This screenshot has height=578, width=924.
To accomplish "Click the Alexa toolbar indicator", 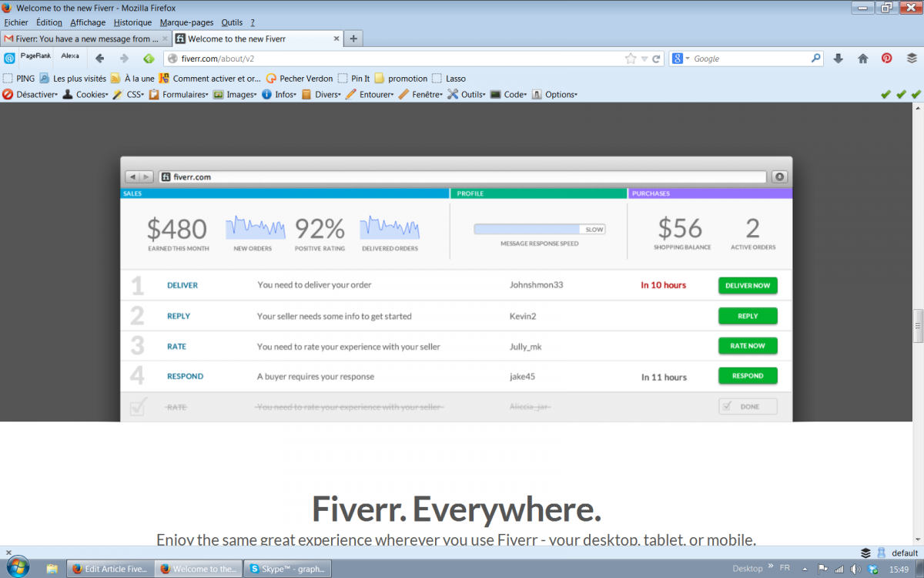I will pyautogui.click(x=70, y=55).
